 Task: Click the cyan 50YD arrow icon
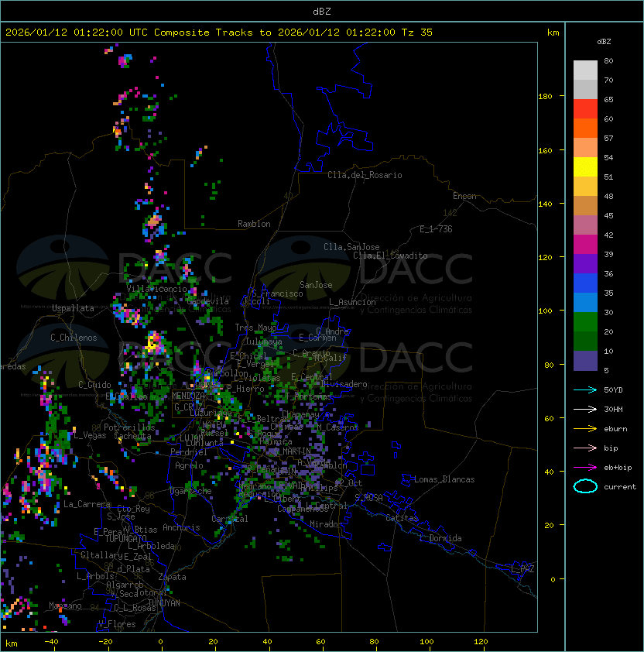pyautogui.click(x=585, y=389)
